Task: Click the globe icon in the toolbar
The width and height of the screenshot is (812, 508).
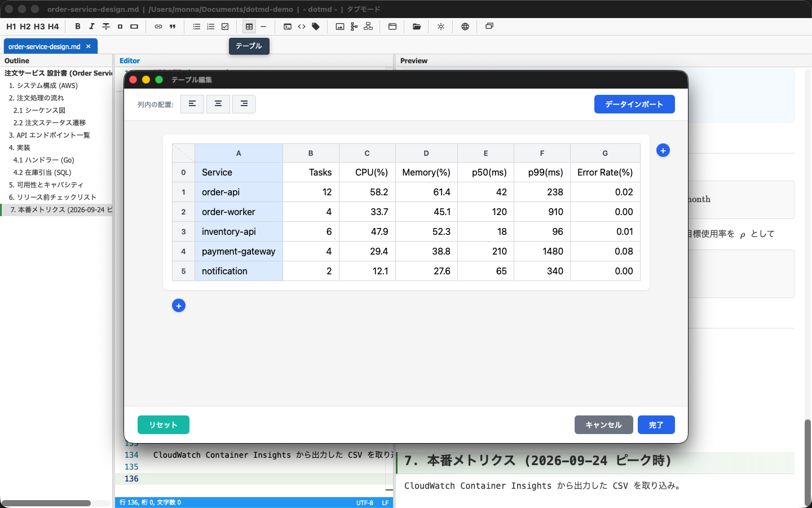Action: [465, 27]
